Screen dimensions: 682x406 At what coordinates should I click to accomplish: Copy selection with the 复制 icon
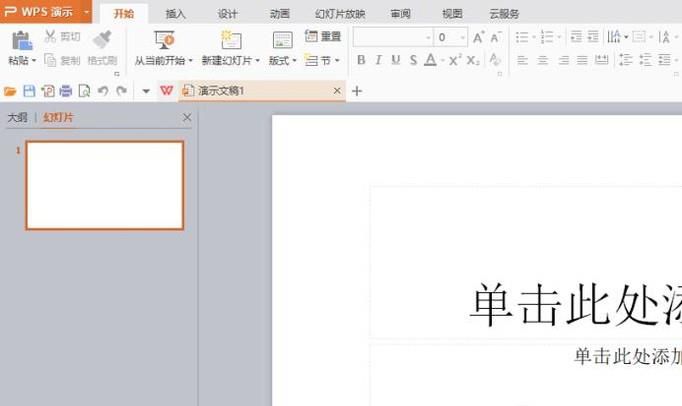click(50, 60)
